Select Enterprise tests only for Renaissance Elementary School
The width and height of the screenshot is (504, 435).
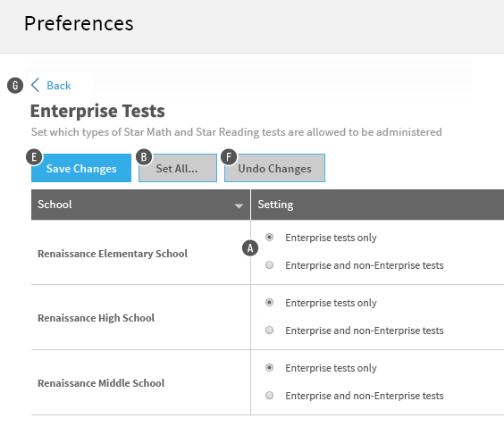point(269,238)
